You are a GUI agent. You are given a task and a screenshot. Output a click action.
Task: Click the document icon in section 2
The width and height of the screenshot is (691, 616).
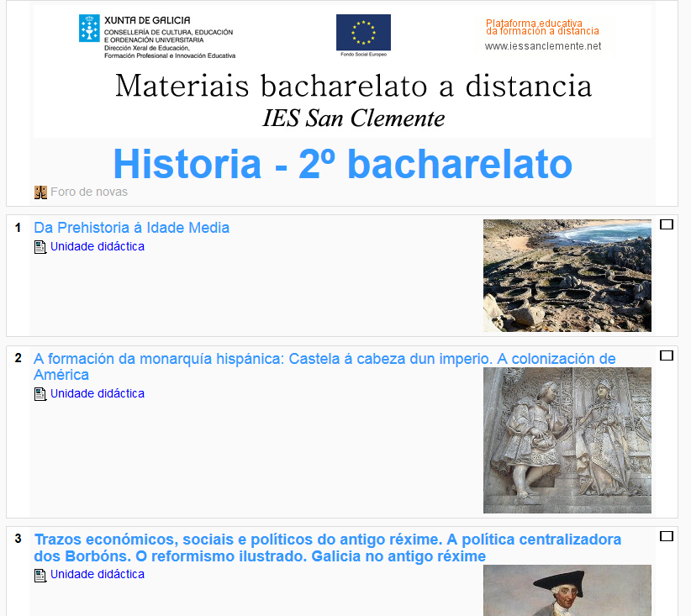pyautogui.click(x=40, y=394)
